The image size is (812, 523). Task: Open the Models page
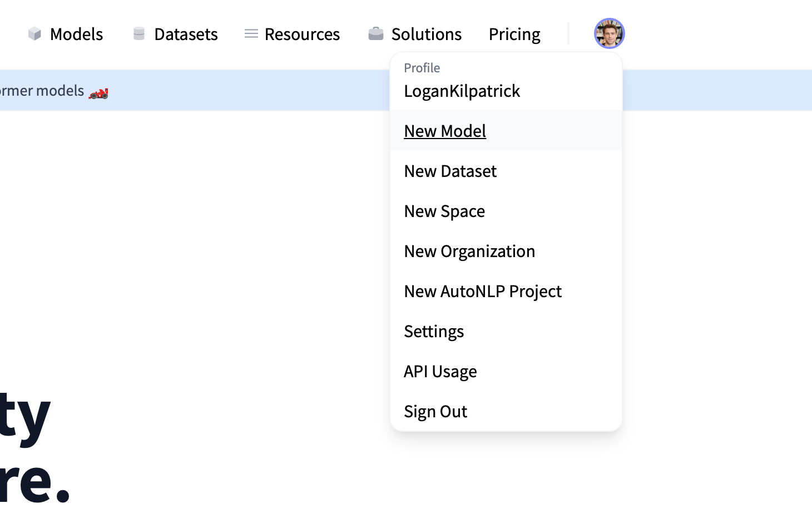click(76, 34)
